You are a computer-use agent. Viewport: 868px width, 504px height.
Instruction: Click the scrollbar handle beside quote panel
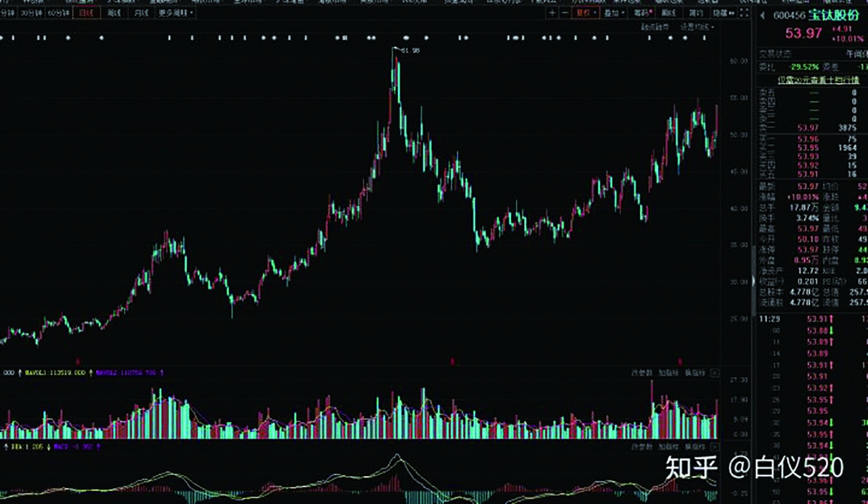[754, 278]
